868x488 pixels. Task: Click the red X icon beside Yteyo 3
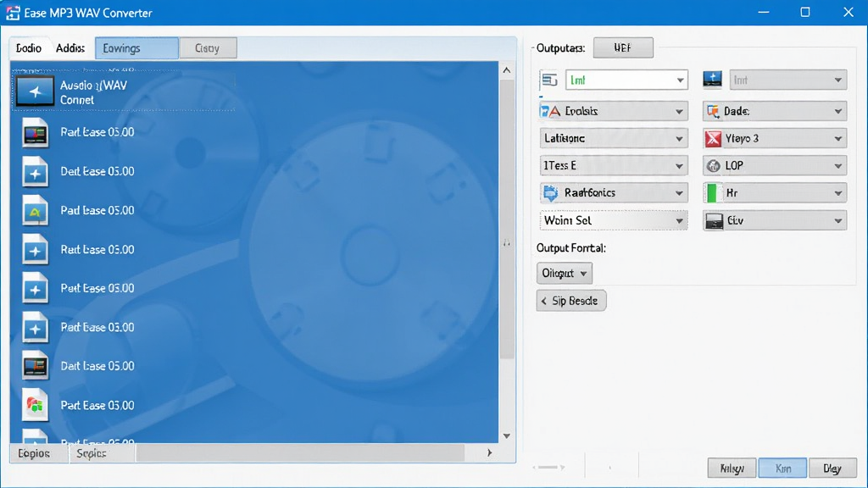pyautogui.click(x=713, y=138)
